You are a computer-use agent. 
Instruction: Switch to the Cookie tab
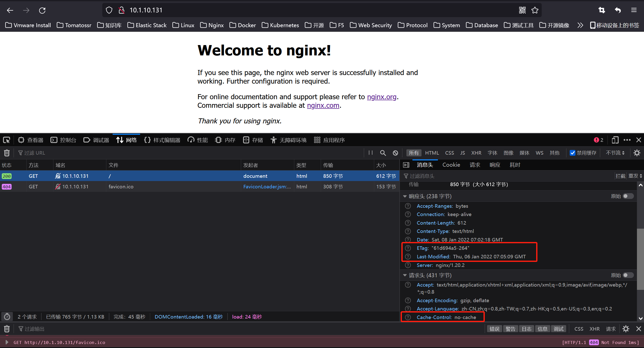point(451,165)
